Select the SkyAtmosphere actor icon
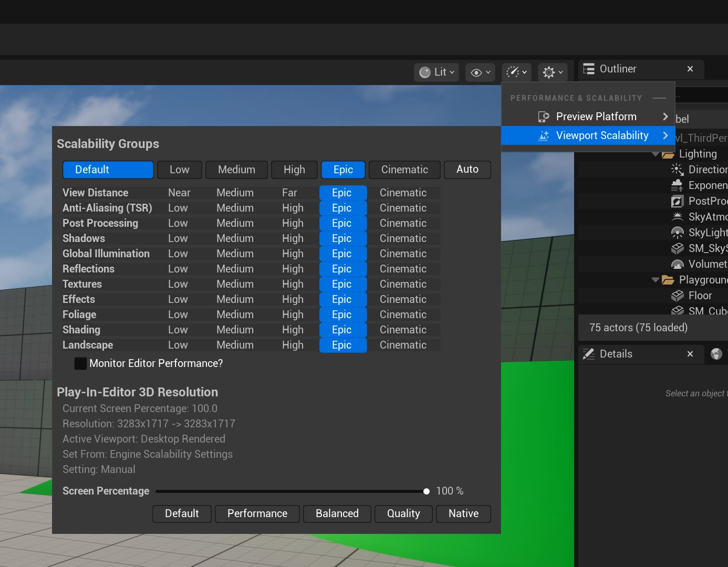Viewport: 728px width, 567px height. tap(678, 217)
